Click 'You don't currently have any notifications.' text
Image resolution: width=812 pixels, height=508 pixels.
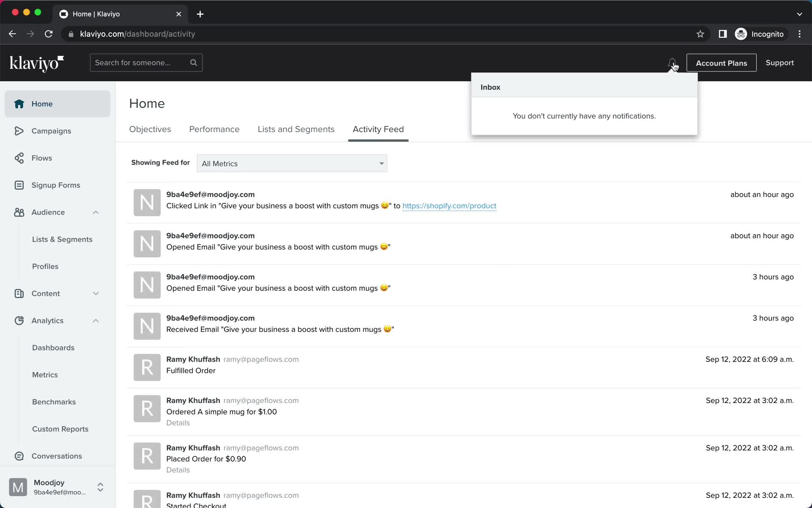tap(584, 116)
